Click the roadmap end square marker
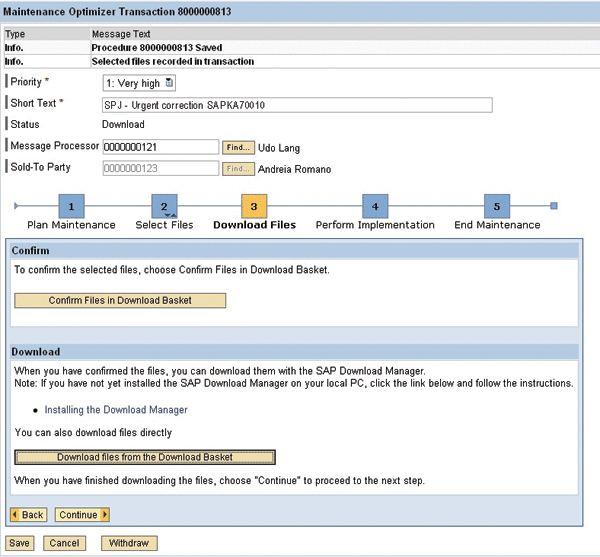 click(x=554, y=206)
